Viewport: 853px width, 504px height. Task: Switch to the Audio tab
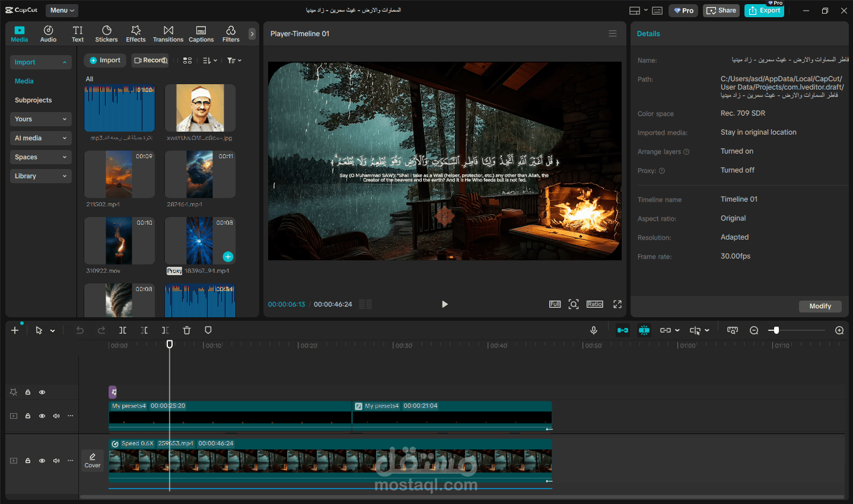click(x=49, y=34)
